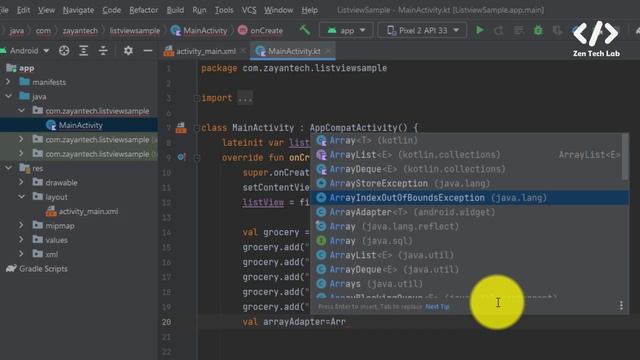Choose ArrayList<E> (java.util) suggestion
The image size is (640, 360).
(x=469, y=255)
